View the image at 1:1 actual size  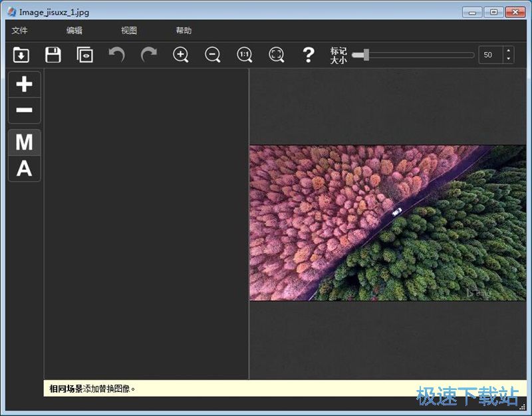click(244, 55)
